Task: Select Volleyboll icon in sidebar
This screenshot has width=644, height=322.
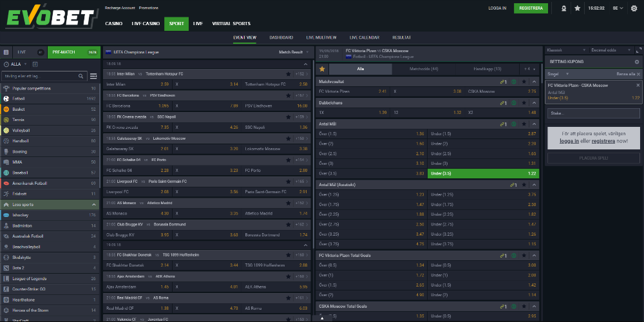Action: coord(6,131)
